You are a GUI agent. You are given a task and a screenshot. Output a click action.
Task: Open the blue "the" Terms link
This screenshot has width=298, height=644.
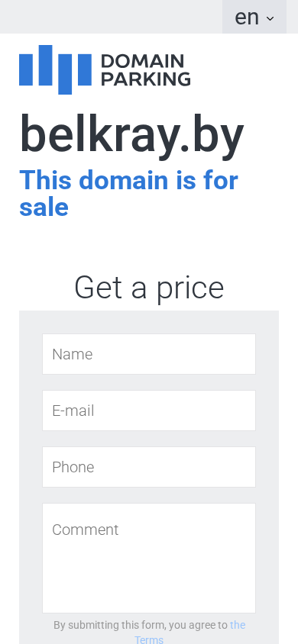pyautogui.click(x=238, y=625)
